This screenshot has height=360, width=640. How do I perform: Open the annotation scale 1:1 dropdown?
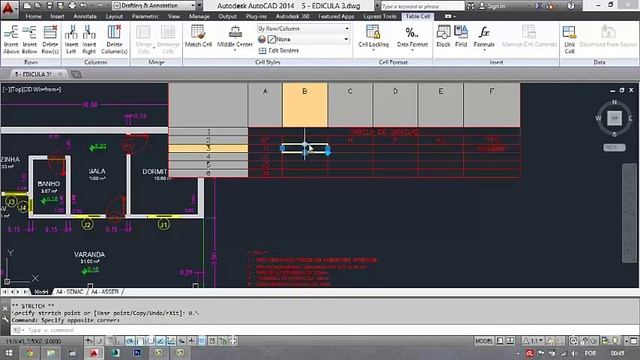click(x=533, y=341)
